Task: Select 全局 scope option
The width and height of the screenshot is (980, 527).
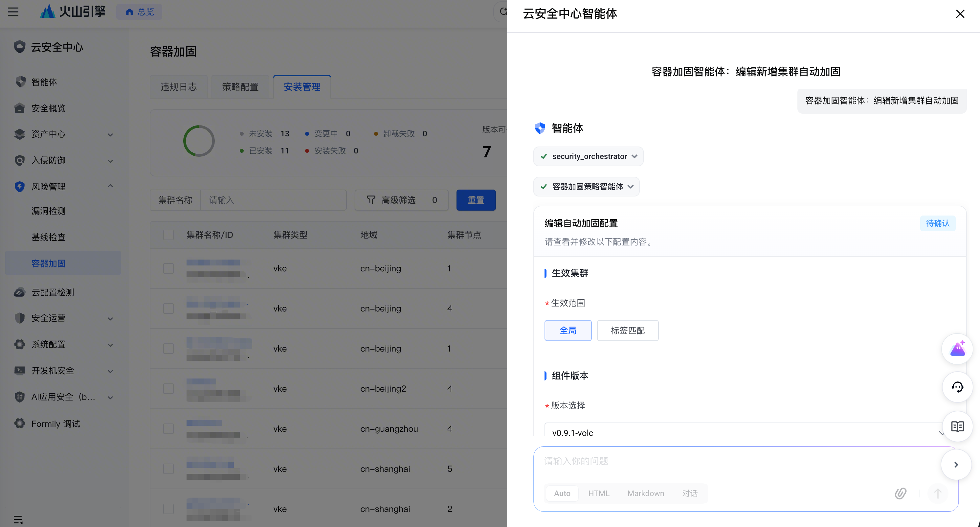Action: (x=568, y=330)
